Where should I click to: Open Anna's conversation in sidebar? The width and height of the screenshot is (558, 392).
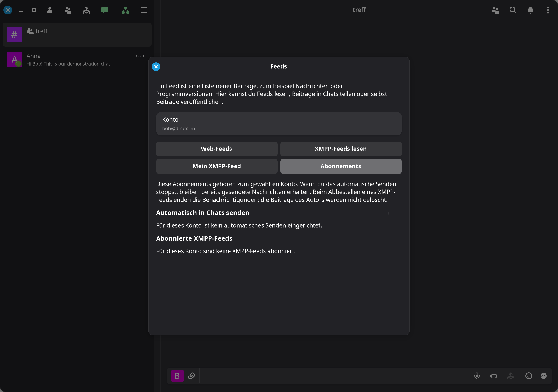coord(77,59)
